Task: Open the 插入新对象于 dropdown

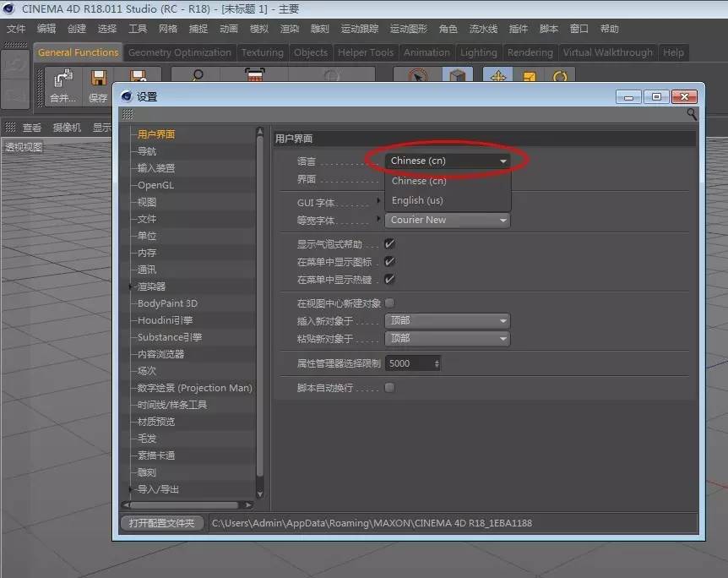Action: pos(448,320)
